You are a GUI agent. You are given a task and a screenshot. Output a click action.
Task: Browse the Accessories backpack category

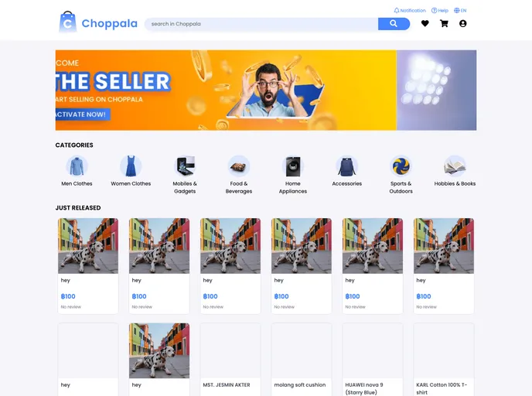[346, 171]
